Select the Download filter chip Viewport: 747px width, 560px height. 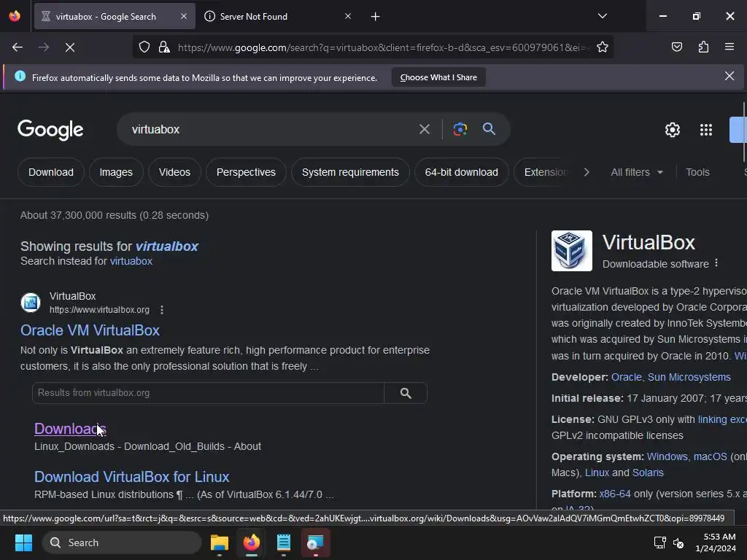pyautogui.click(x=51, y=172)
